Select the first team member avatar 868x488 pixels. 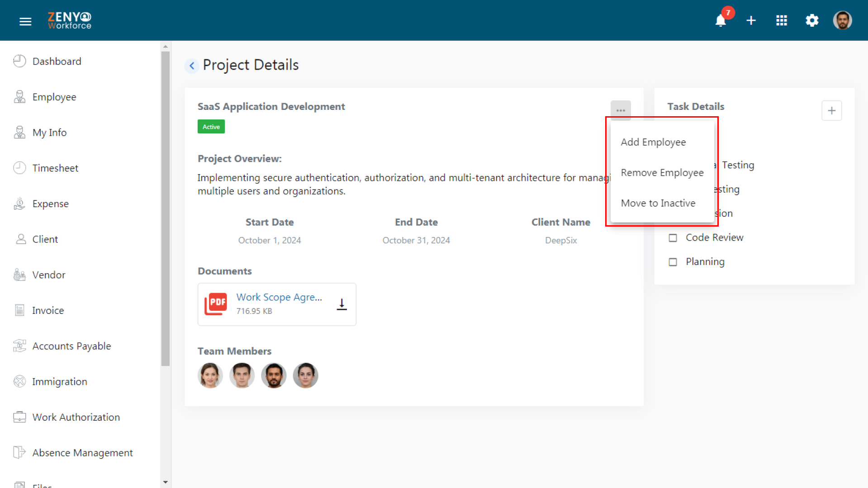tap(210, 375)
